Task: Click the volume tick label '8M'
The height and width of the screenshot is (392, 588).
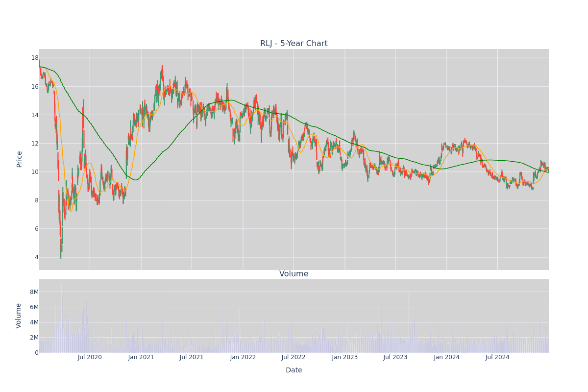Action: (x=34, y=292)
